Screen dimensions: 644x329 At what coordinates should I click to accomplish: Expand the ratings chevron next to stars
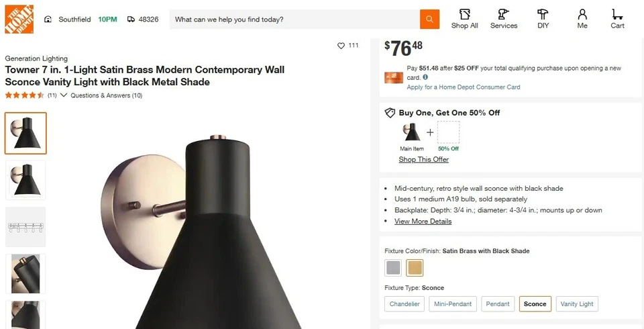64,95
